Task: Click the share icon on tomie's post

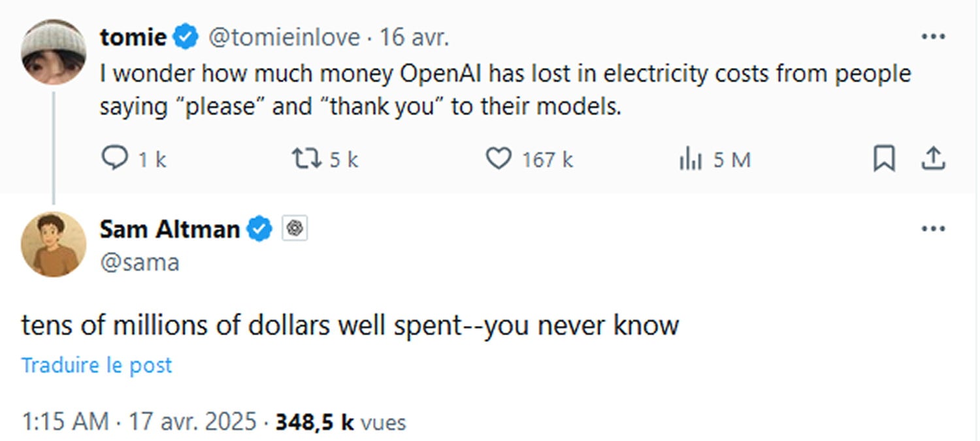Action: point(933,159)
